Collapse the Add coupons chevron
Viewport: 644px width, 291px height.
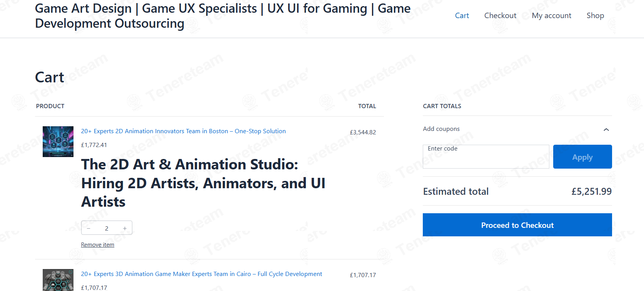click(606, 129)
